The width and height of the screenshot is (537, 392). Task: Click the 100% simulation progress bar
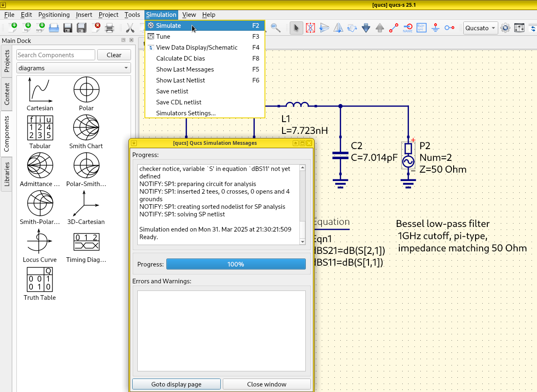(236, 264)
